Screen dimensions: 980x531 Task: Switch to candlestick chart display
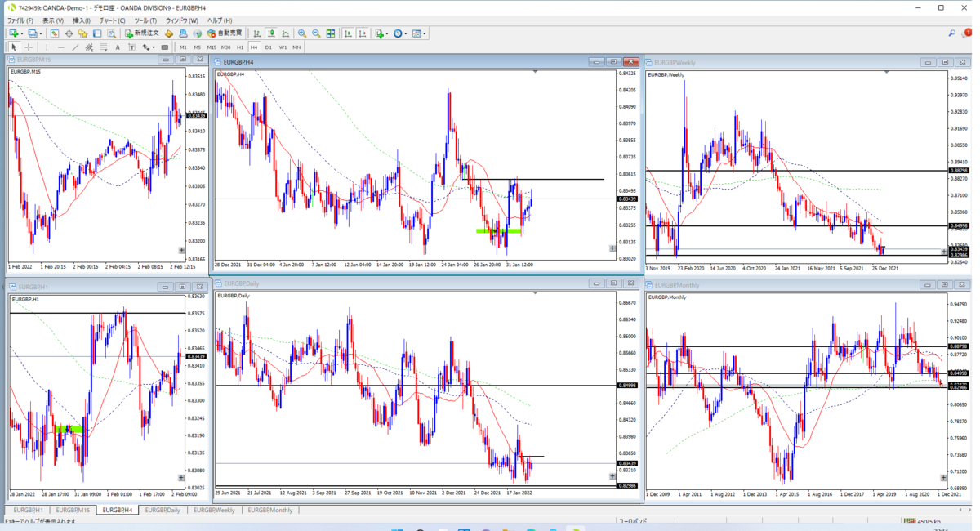coord(271,33)
